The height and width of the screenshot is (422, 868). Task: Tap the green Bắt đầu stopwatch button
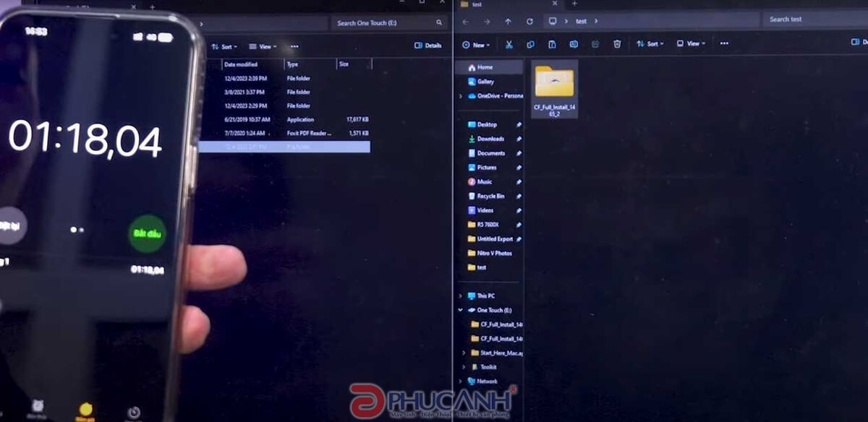pos(148,233)
